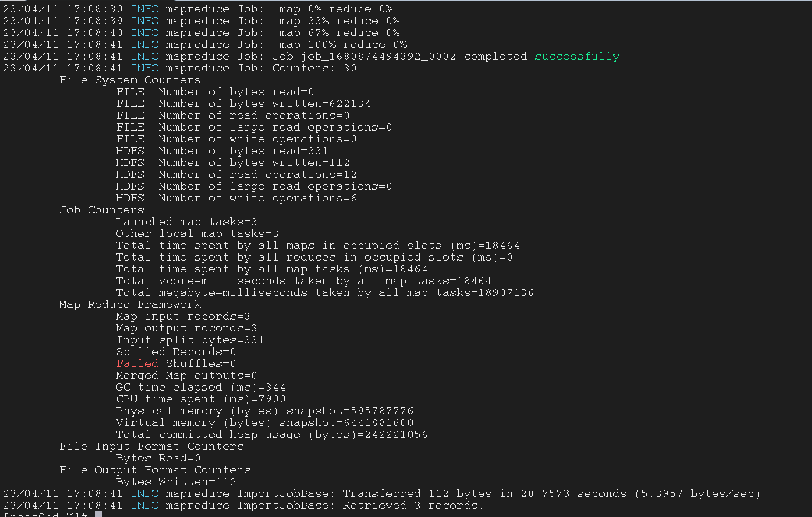Click the 'Map-Reduce Framework' heading
812x517 pixels.
tap(130, 305)
